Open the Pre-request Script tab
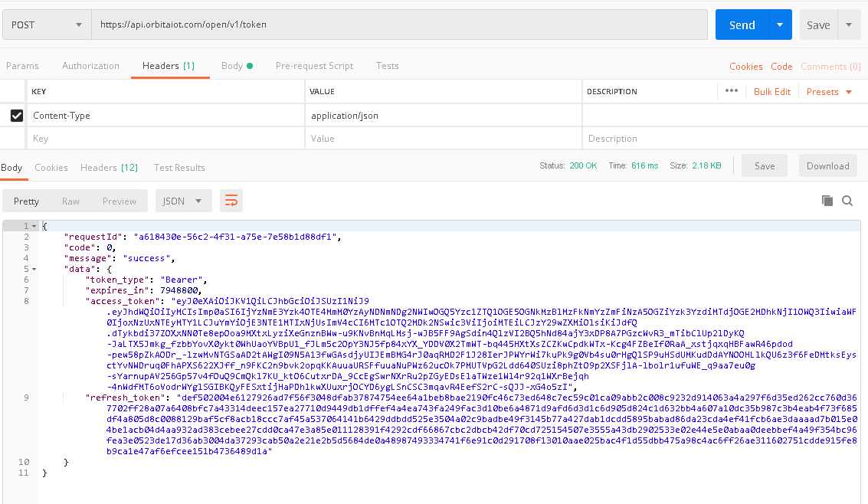 tap(314, 66)
